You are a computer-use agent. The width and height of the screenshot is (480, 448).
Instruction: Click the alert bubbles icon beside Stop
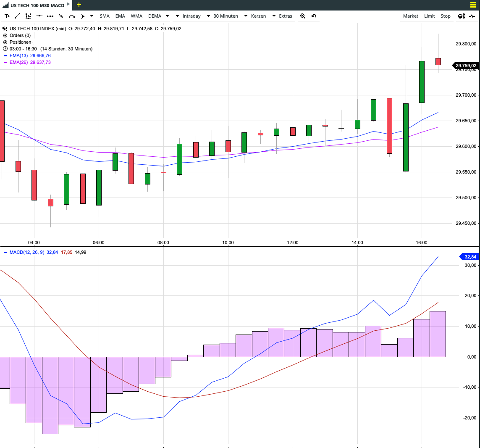462,16
